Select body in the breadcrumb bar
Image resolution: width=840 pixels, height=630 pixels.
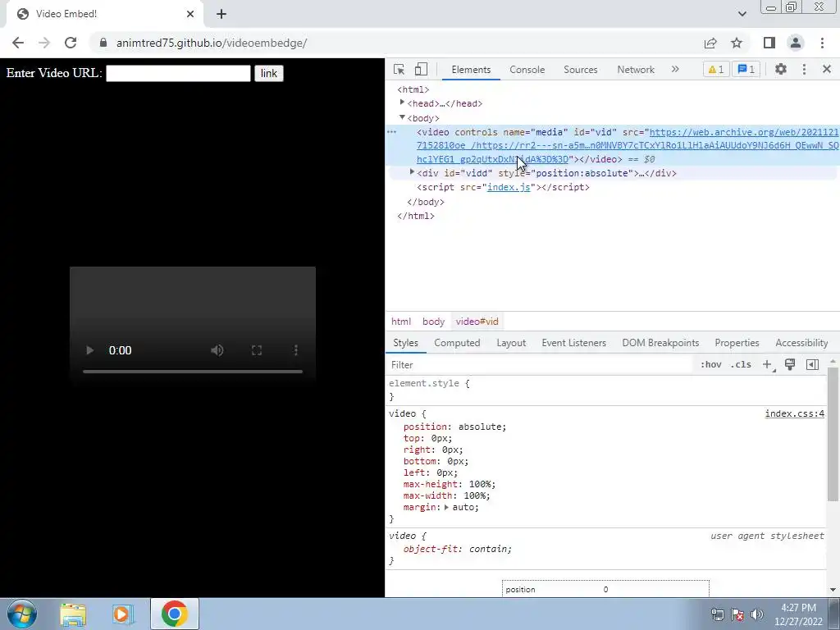pos(433,322)
